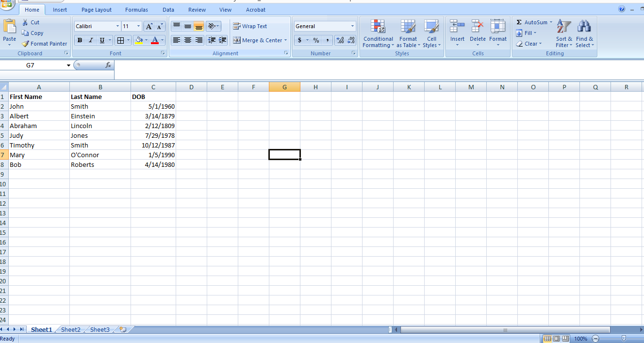Open Conditional Formatting options
This screenshot has width=644, height=343.
point(378,33)
